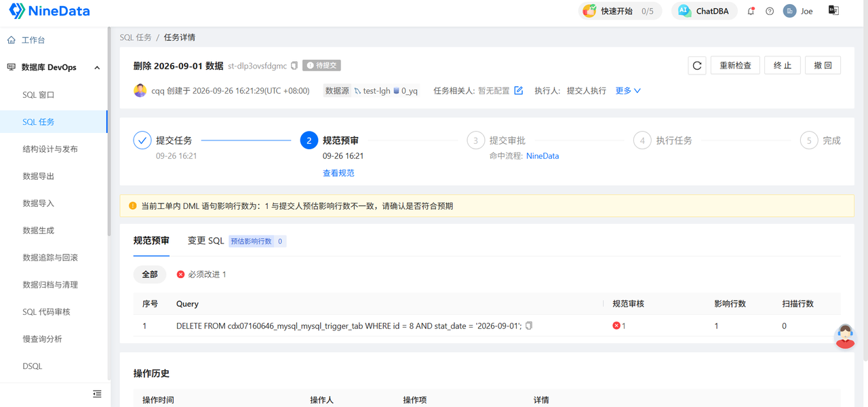This screenshot has width=868, height=407.
Task: Open the customer support avatar chat
Action: (x=845, y=336)
